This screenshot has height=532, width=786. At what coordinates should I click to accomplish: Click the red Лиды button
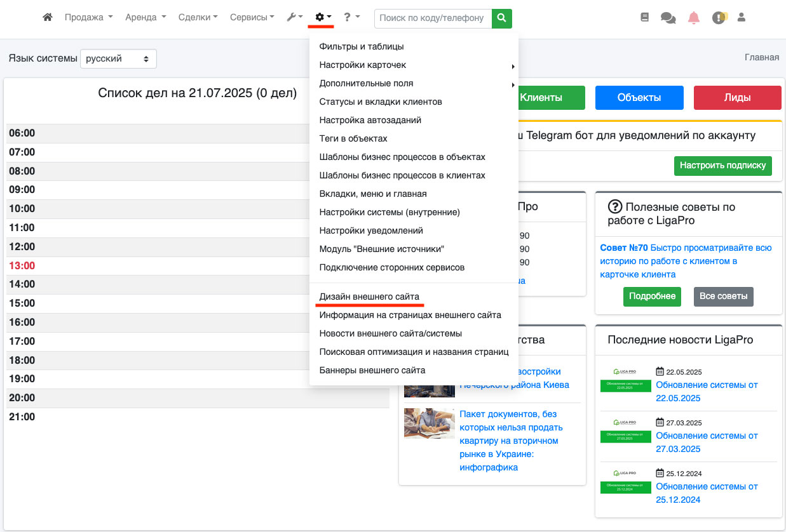coord(737,98)
